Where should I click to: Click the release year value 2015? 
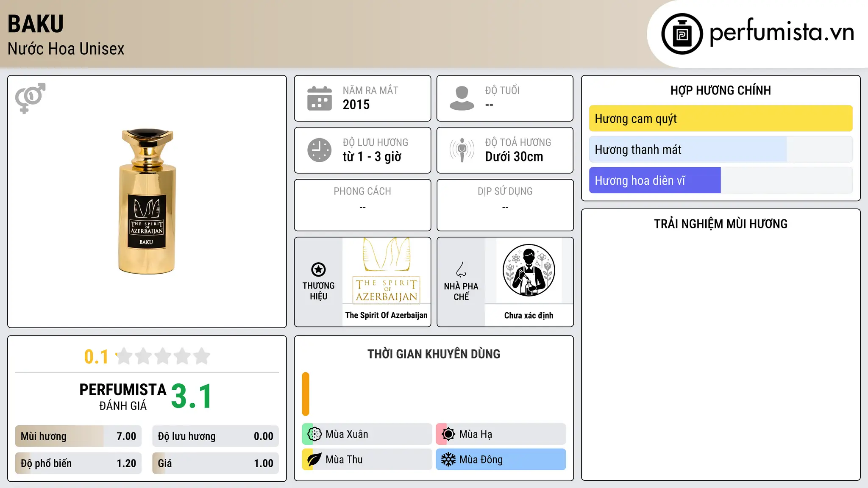(356, 105)
